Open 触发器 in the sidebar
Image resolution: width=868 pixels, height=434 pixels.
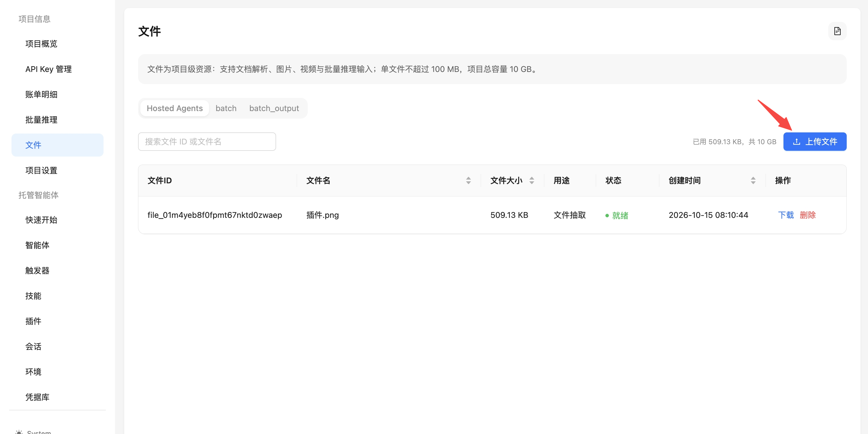[57, 271]
